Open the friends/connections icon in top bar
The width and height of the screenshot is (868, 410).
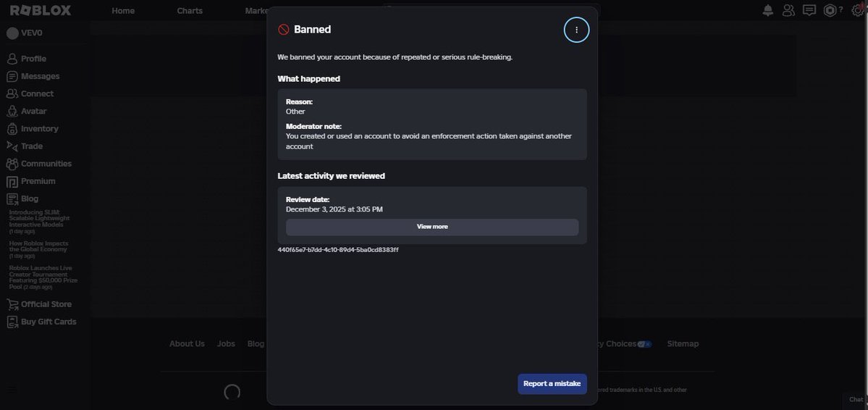click(788, 11)
